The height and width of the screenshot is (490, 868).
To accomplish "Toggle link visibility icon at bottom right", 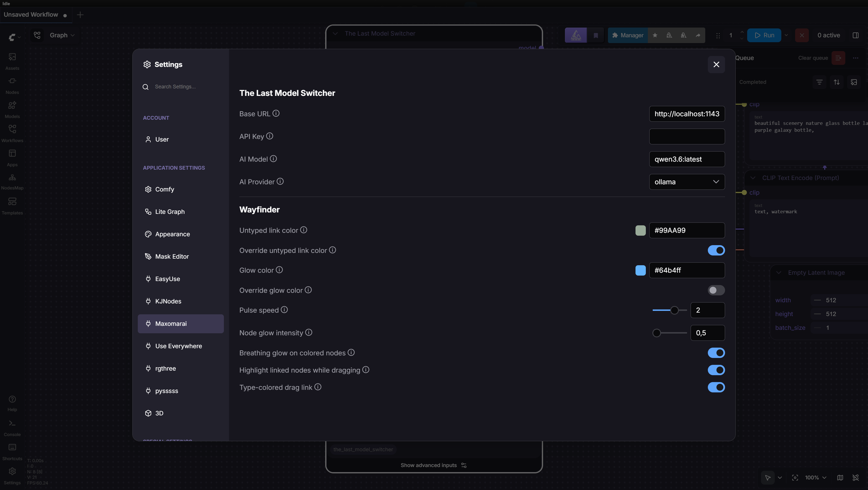I will click(x=855, y=478).
